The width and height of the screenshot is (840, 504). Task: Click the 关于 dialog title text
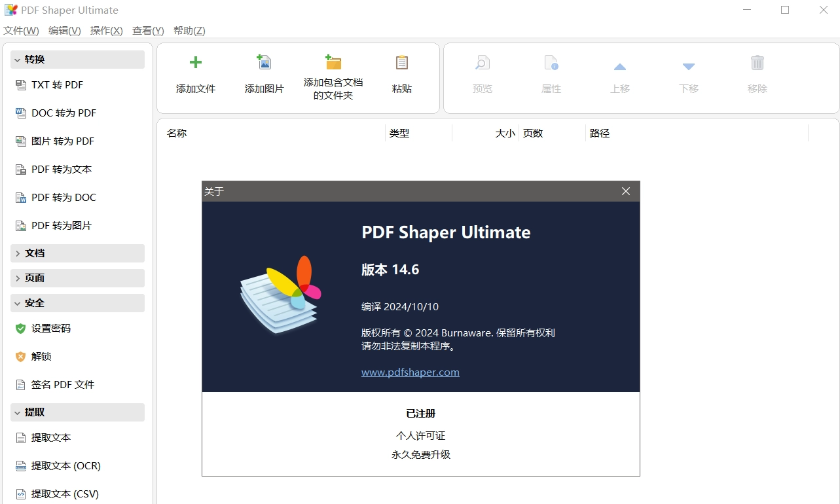[214, 191]
